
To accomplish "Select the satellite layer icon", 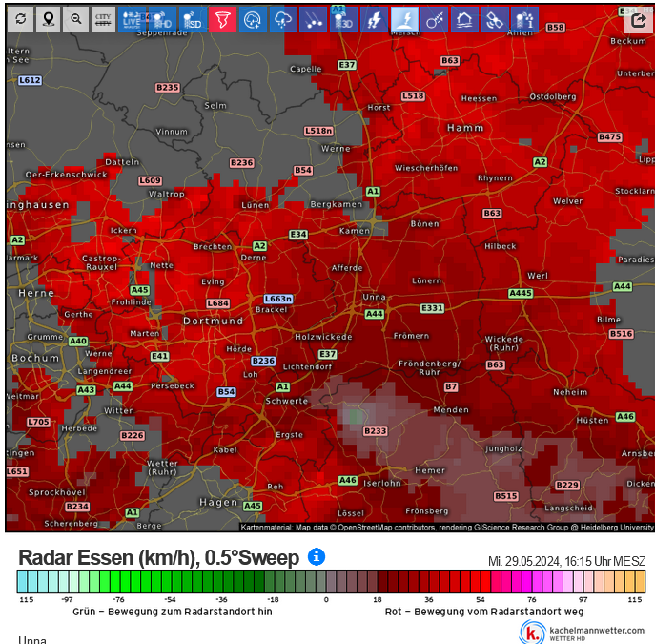I will coord(495,19).
